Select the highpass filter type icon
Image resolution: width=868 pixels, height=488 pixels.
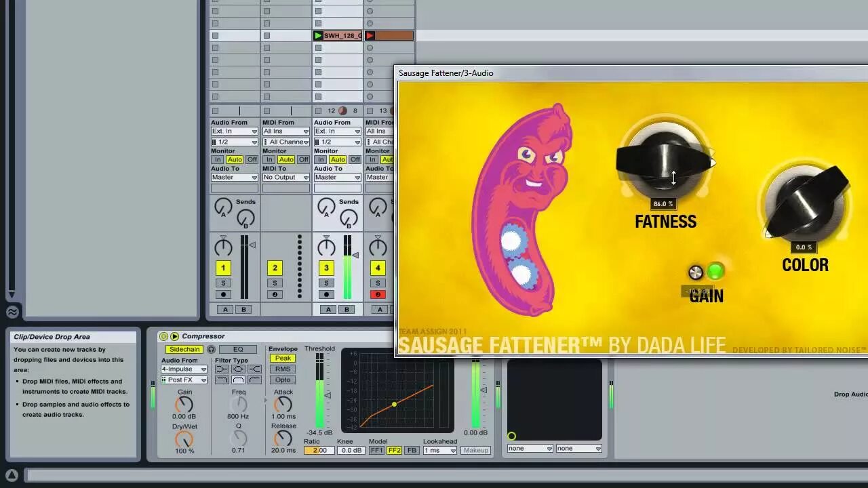(x=254, y=380)
